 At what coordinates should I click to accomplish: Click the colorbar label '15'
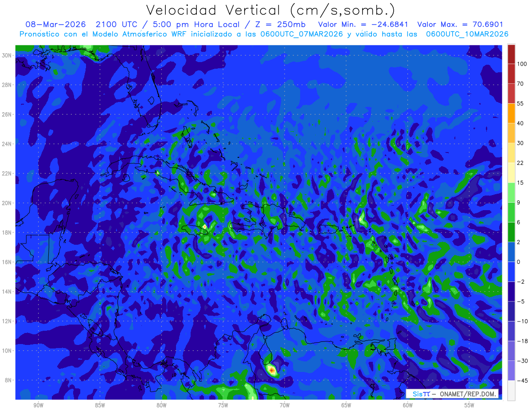(x=520, y=183)
